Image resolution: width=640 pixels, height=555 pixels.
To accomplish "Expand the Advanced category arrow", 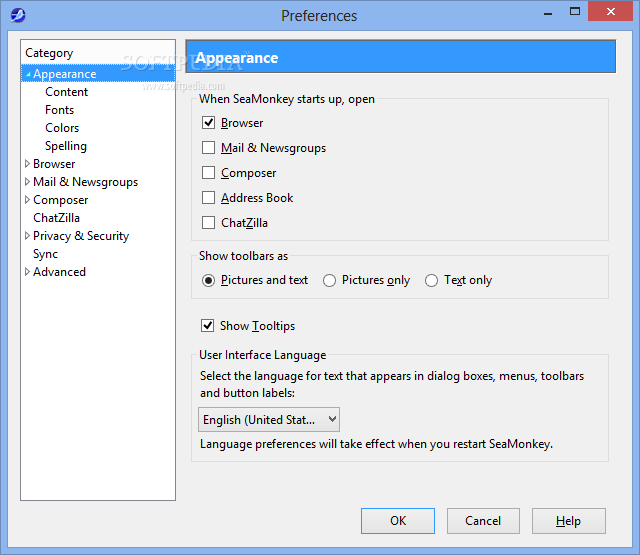I will 27,271.
